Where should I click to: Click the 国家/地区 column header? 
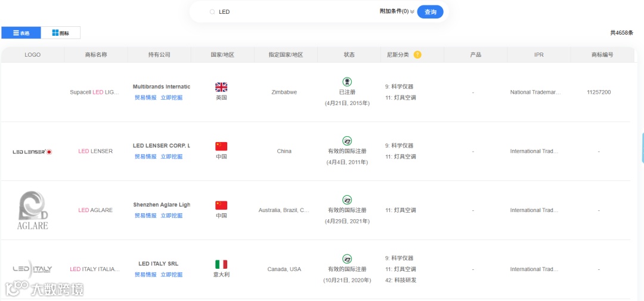click(x=222, y=55)
